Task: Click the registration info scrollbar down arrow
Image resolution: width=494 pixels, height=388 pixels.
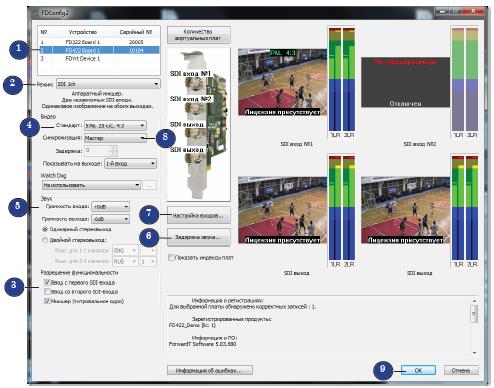Action: click(474, 353)
